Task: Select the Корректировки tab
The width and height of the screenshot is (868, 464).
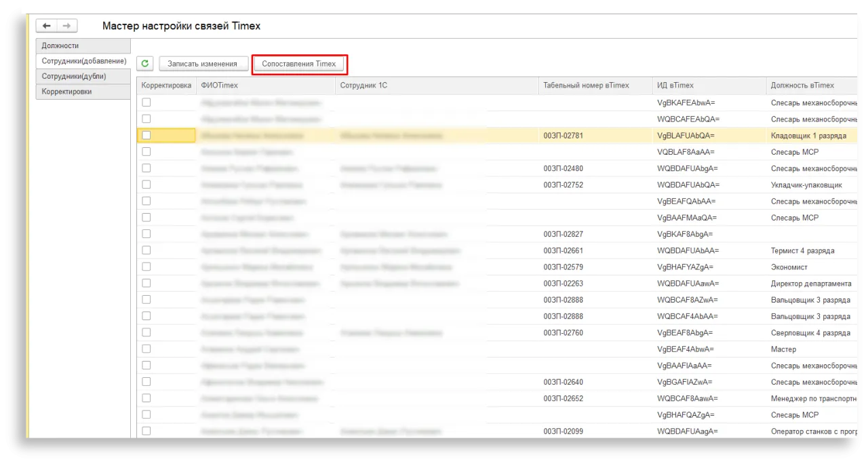Action: pos(66,92)
